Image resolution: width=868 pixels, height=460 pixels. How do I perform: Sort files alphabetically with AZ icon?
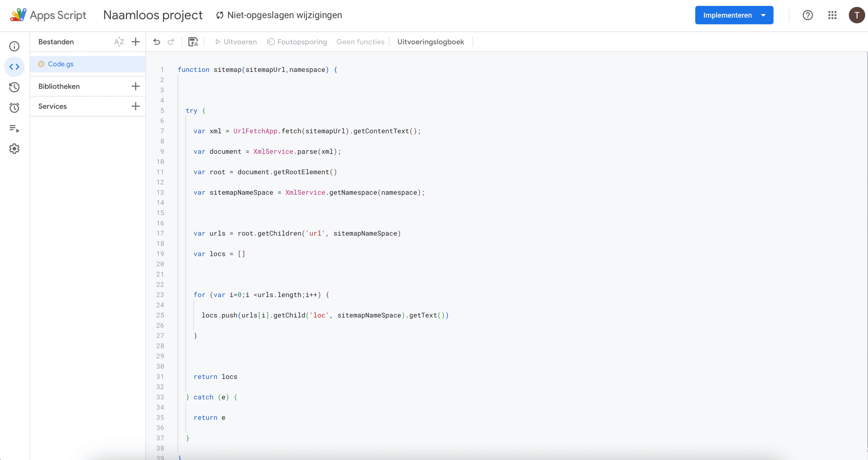(119, 42)
